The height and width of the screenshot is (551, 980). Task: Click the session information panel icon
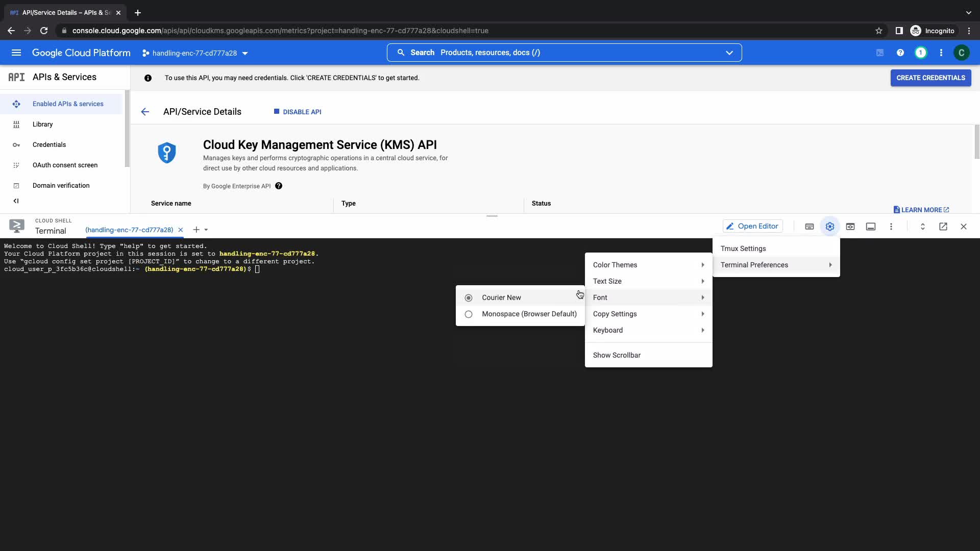(871, 227)
